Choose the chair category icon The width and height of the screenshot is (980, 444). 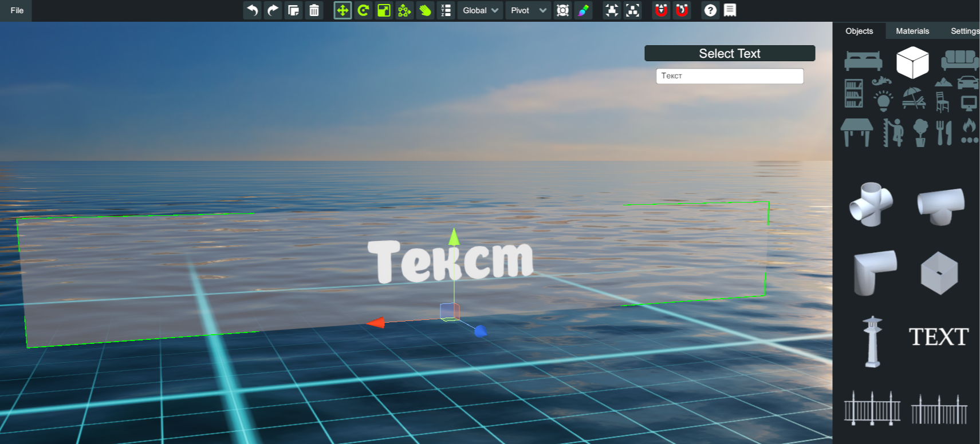tap(942, 102)
